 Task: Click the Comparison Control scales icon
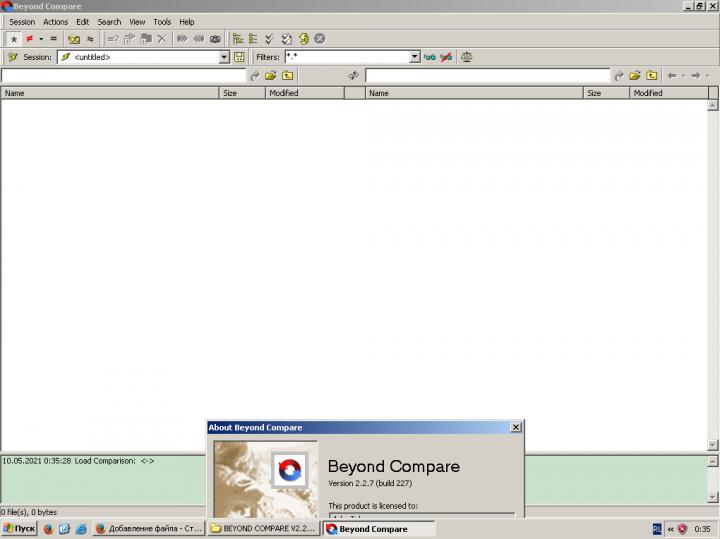click(x=467, y=57)
